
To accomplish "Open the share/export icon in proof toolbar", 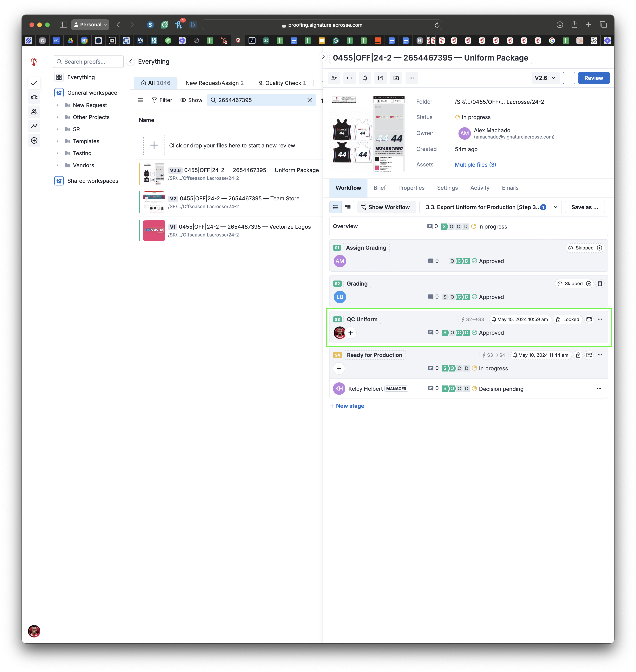I will 380,78.
